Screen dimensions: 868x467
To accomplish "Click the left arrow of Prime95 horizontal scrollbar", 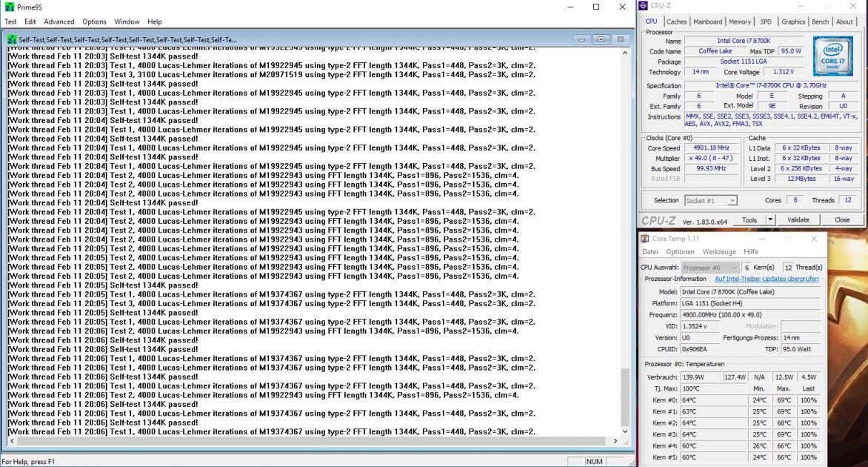I will coord(12,442).
